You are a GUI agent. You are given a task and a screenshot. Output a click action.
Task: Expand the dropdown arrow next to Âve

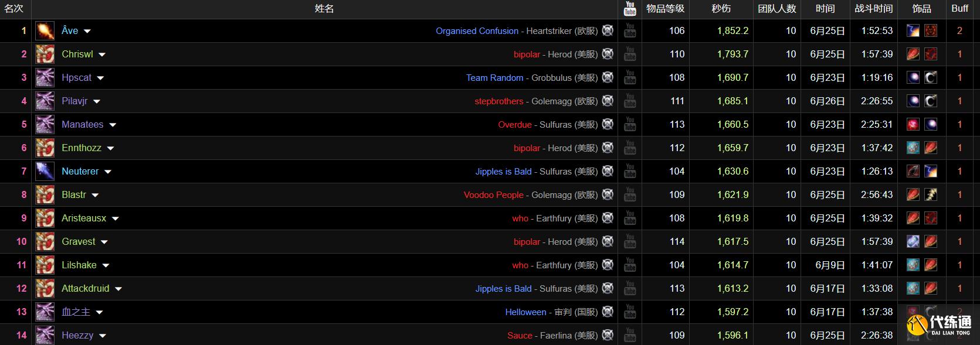coord(87,31)
